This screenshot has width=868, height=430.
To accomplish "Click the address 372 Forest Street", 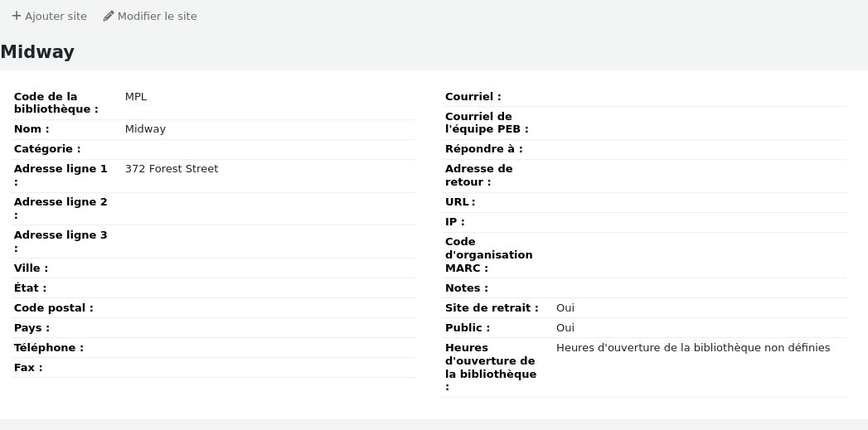I will 172,169.
